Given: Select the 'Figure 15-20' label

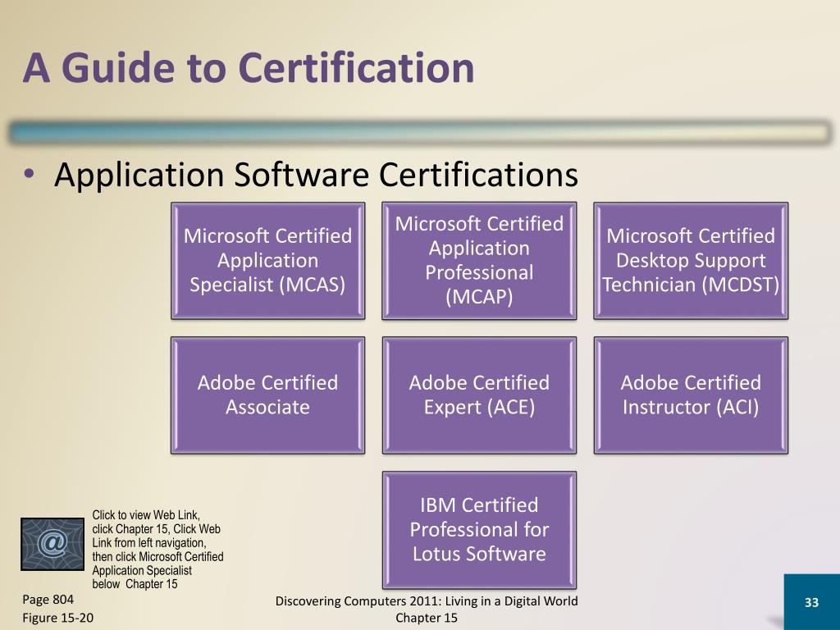Looking at the screenshot, I should [x=57, y=618].
